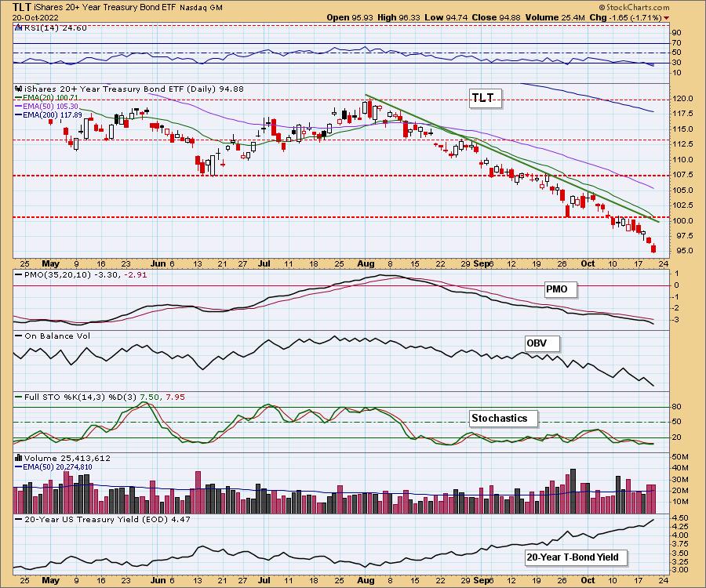
Task: Click the 'Open 95.93' value
Action: point(349,17)
